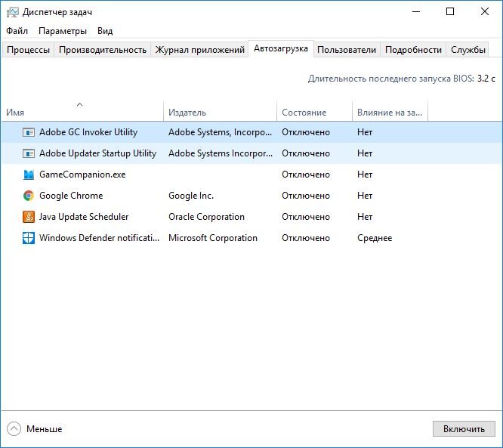Viewport: 503px width, 448px height.
Task: Maximize the Диспетчер задач window
Action: coord(450,12)
